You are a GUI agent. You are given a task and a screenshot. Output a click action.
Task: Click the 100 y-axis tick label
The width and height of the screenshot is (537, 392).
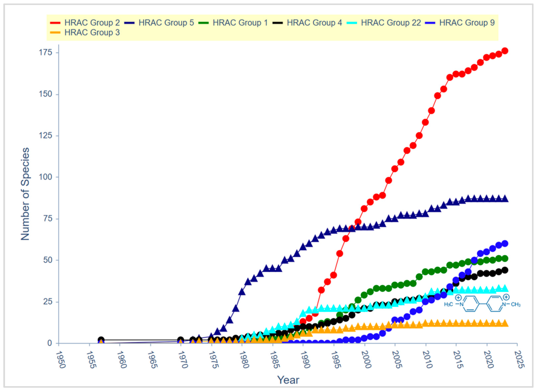click(x=45, y=177)
